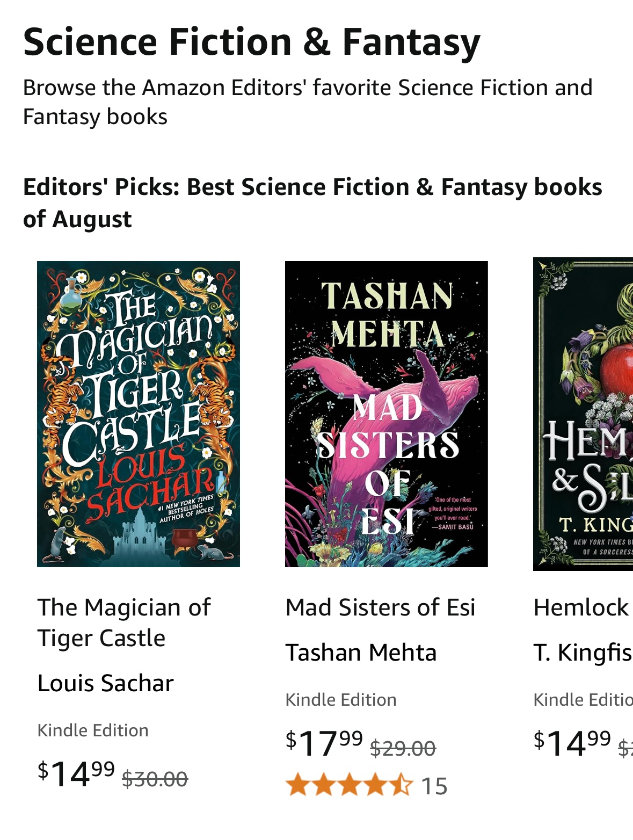The image size is (633, 840).
Task: Click the $30.00 strikethrough list price
Action: [x=155, y=779]
